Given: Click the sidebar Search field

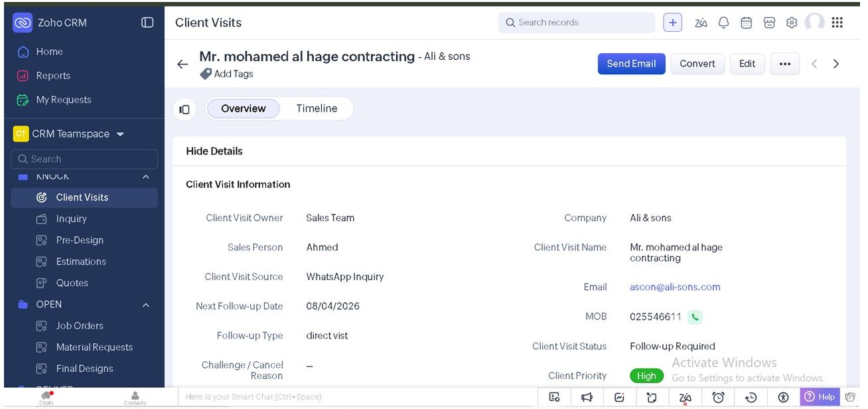Looking at the screenshot, I should (x=84, y=159).
